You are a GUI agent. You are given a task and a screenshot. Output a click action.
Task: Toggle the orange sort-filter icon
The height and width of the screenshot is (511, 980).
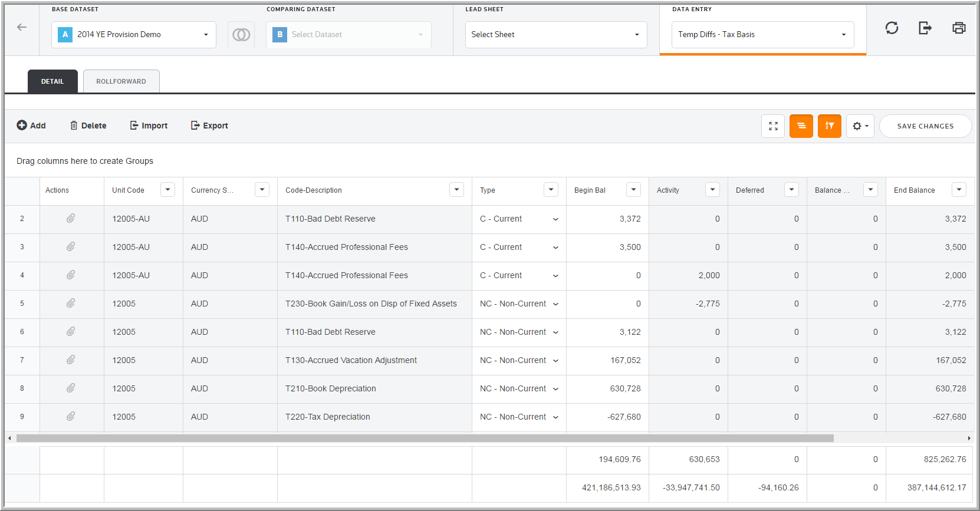[830, 126]
